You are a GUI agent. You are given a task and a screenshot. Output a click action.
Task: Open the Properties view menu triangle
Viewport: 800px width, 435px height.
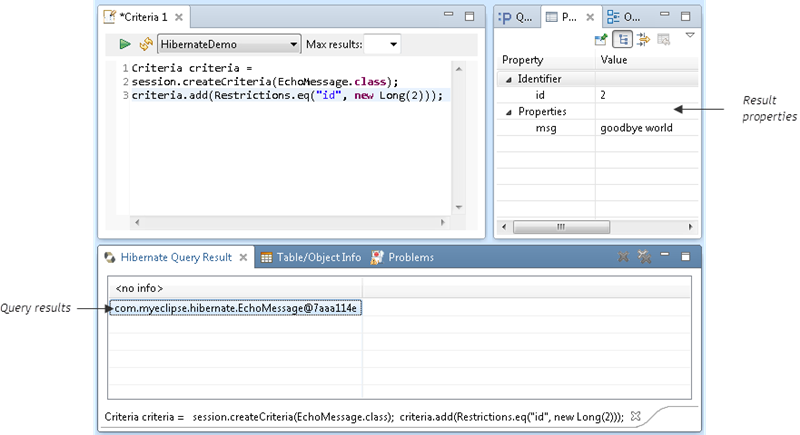pos(689,35)
